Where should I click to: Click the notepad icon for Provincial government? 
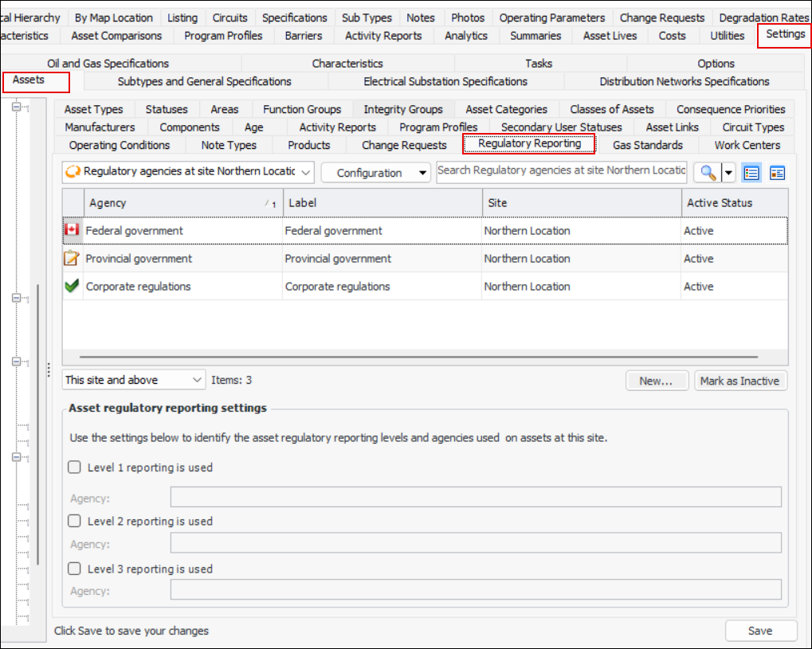click(x=73, y=258)
